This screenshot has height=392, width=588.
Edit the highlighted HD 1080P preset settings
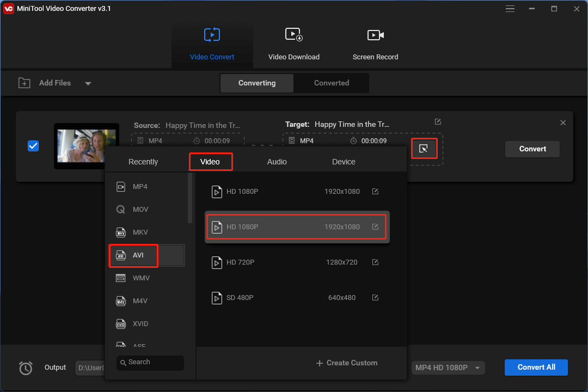tap(375, 227)
